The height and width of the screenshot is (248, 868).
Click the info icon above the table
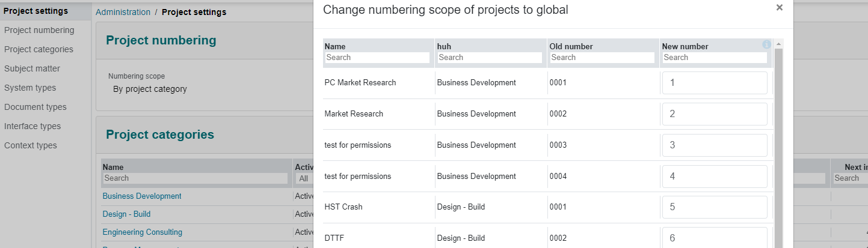pyautogui.click(x=766, y=44)
